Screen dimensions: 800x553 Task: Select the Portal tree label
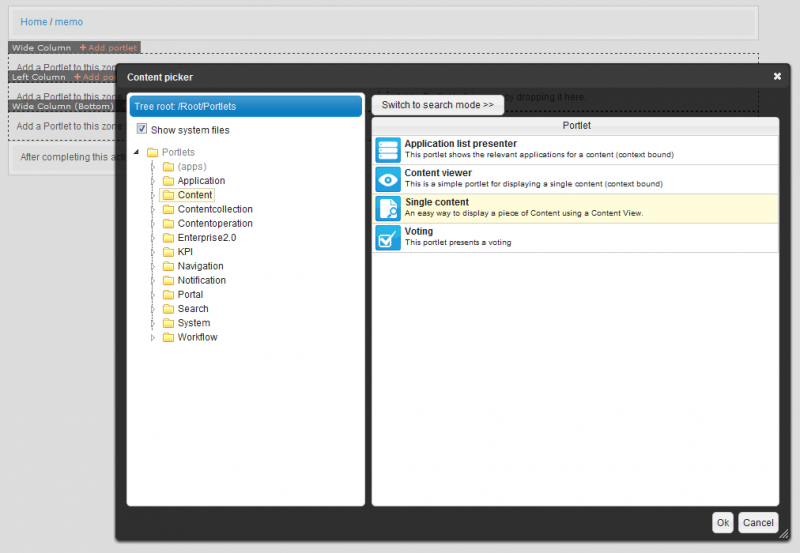point(190,295)
